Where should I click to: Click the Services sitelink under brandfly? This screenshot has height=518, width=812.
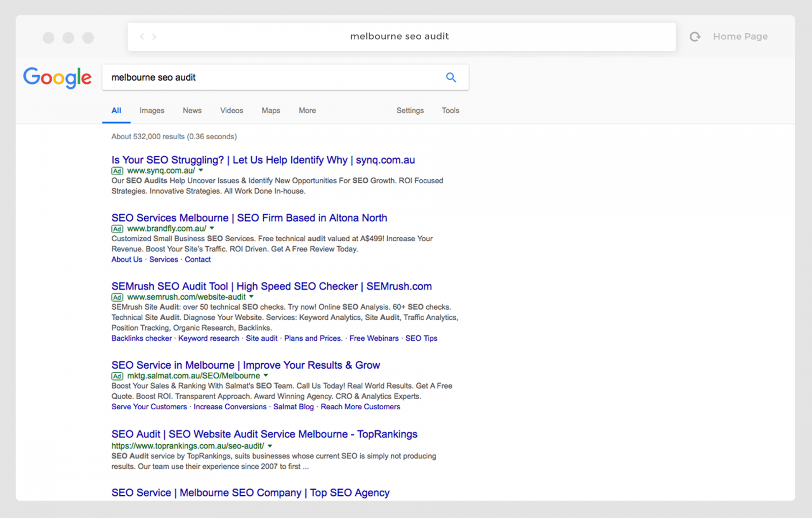click(x=163, y=260)
